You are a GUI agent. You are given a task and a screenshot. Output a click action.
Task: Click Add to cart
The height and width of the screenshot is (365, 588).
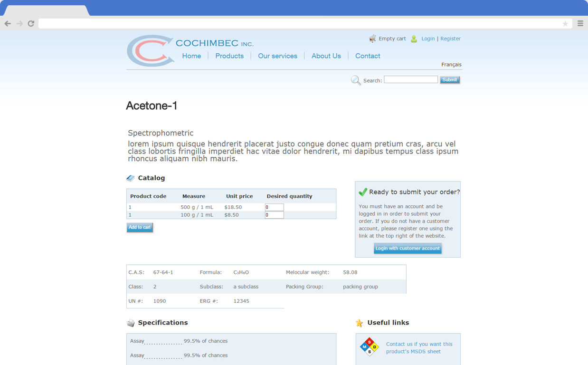(140, 227)
